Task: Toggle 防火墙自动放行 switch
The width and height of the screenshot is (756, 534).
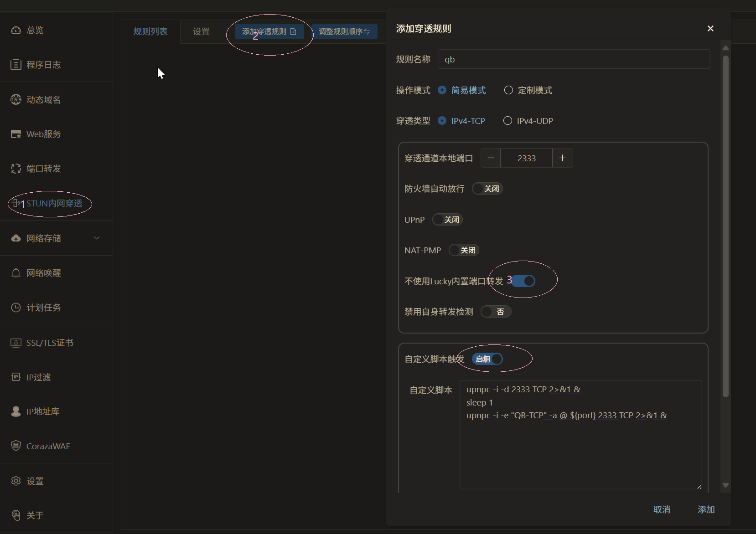Action: [x=487, y=189]
